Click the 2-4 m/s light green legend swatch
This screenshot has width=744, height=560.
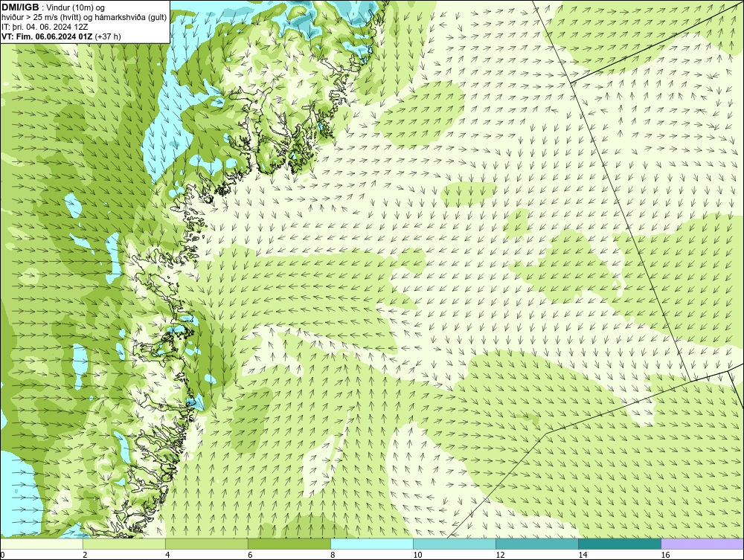124,544
